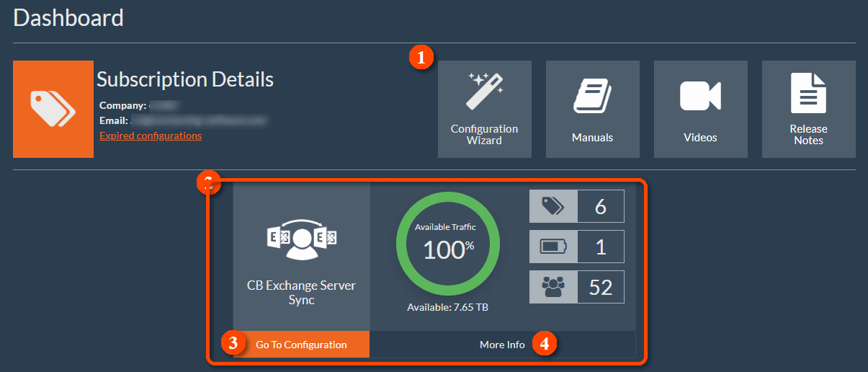Click the battery icon beside 1
The width and height of the screenshot is (868, 372).
pyautogui.click(x=553, y=247)
